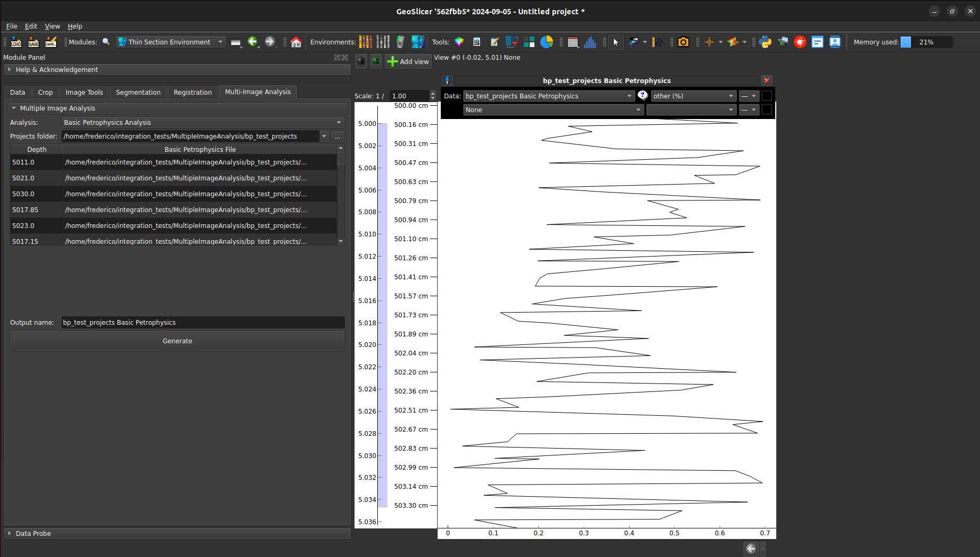Click the first curve's color swatch
Screen dimensions: 980x557
click(x=766, y=96)
